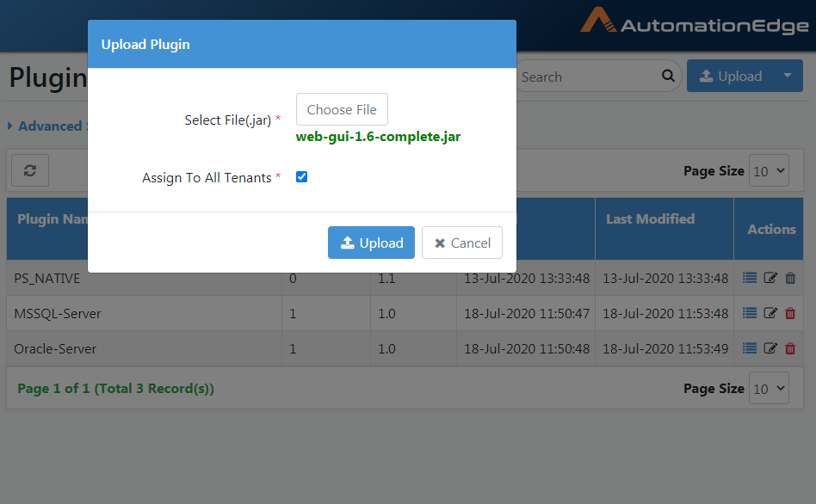The width and height of the screenshot is (816, 504).
Task: Edit the Oracle-Server plugin
Action: pyautogui.click(x=770, y=348)
